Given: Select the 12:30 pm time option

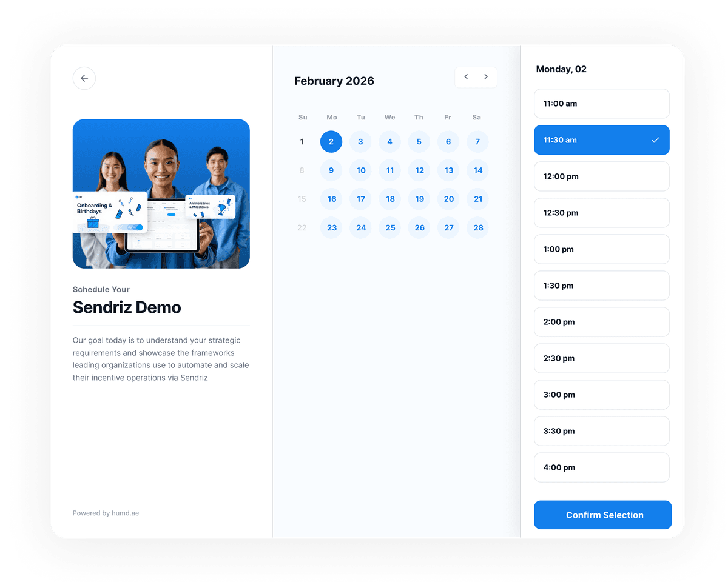Looking at the screenshot, I should pyautogui.click(x=601, y=213).
